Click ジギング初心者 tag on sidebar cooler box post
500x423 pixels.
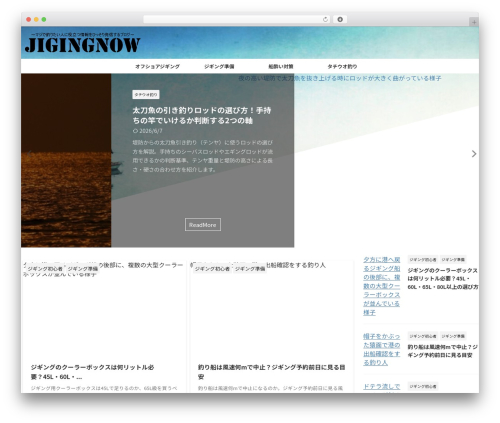click(x=423, y=259)
